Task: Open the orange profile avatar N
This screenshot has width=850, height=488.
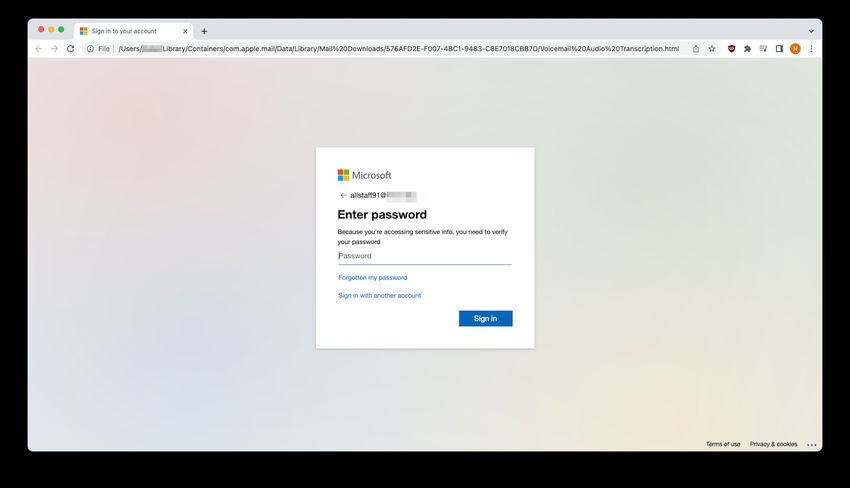Action: coord(795,49)
